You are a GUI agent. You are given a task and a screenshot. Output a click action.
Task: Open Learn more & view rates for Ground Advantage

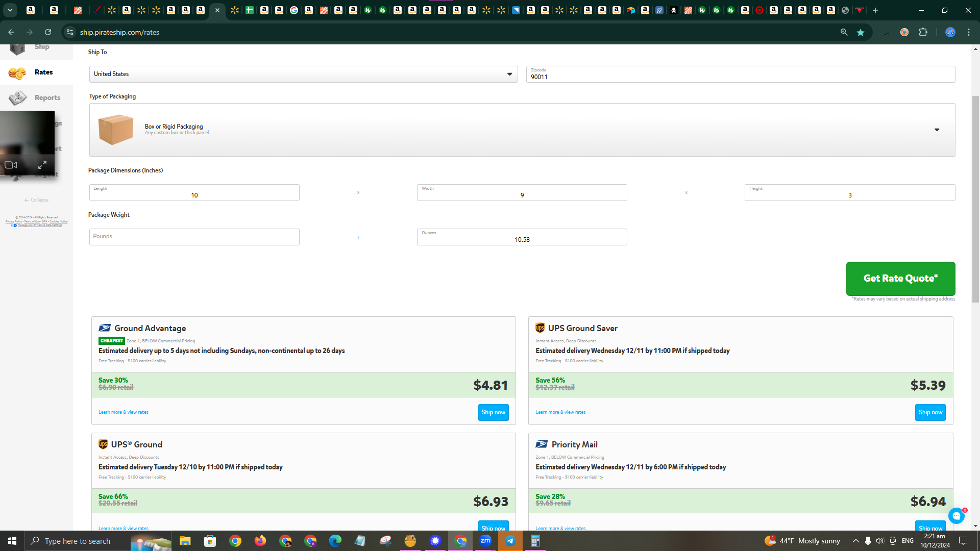coord(124,412)
